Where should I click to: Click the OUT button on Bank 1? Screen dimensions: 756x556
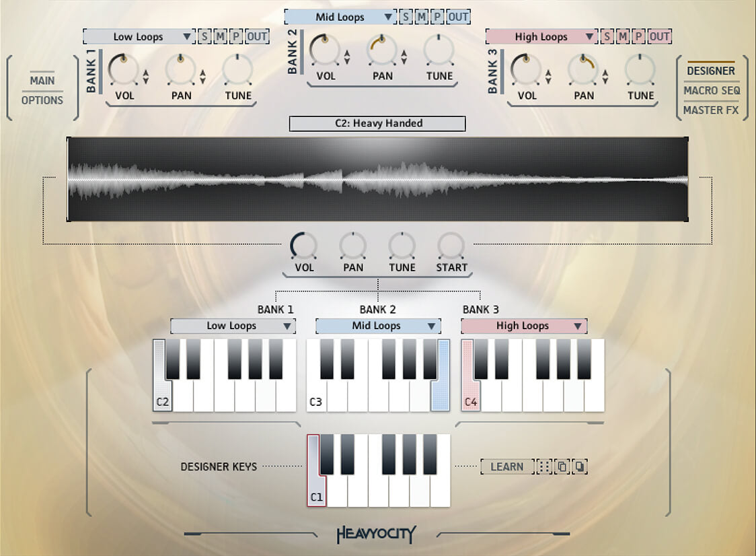pos(257,36)
